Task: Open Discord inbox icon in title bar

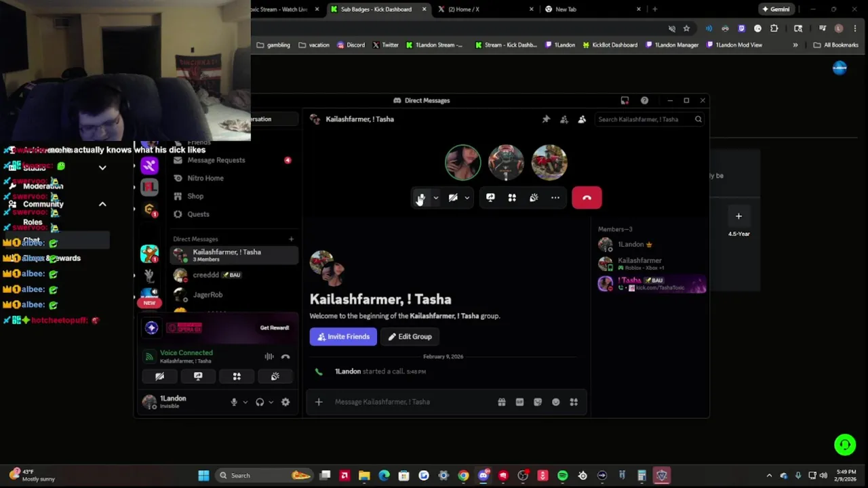Action: point(625,100)
